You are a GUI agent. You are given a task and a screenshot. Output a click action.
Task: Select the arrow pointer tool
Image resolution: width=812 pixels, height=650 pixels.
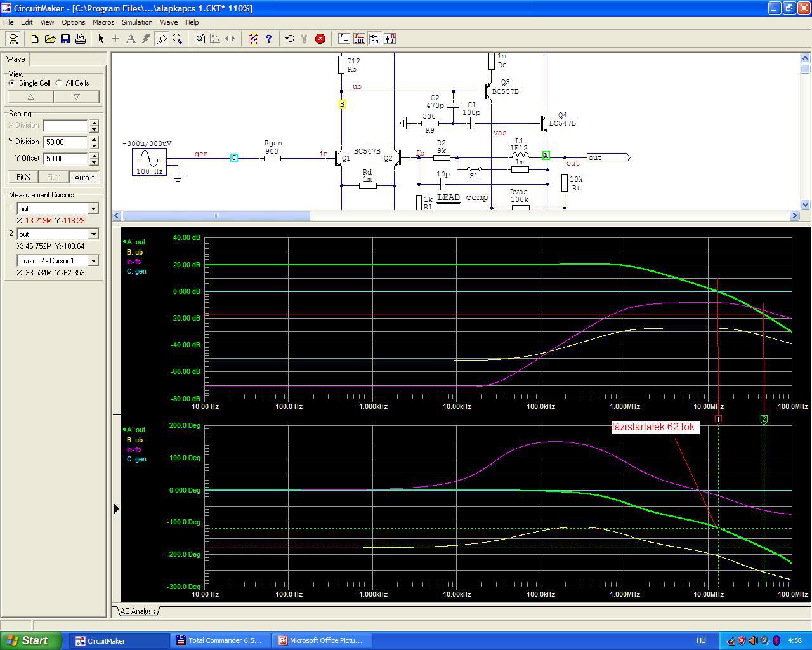click(x=101, y=39)
